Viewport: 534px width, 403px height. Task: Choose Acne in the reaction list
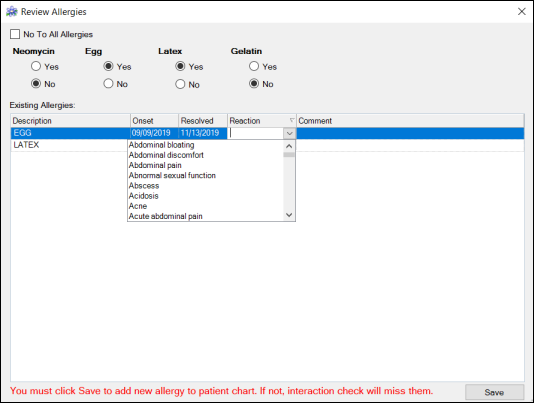138,206
